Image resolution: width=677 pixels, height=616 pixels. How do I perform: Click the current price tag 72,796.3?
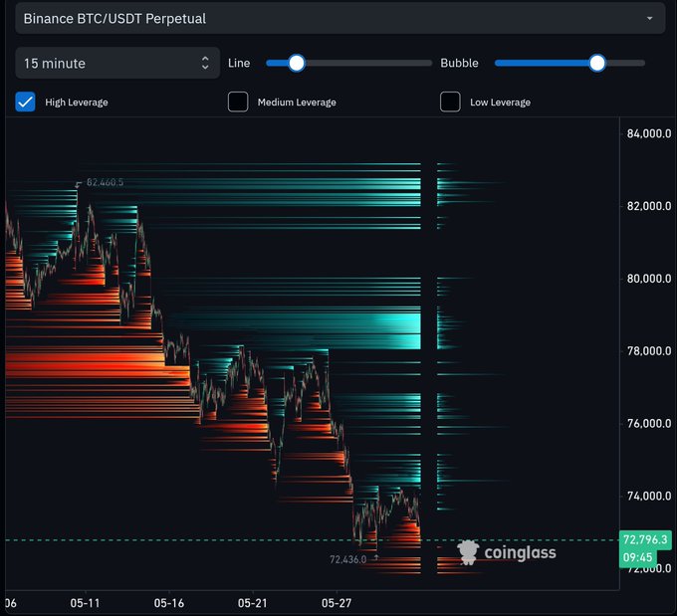645,539
